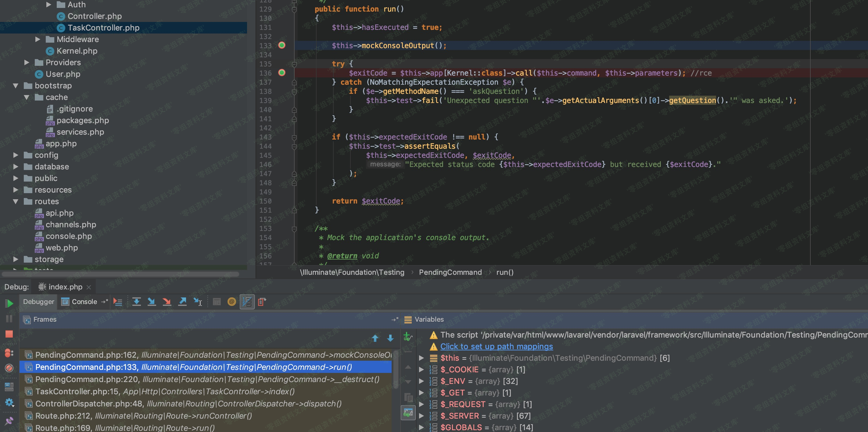Screen dimensions: 868x432
Task: Toggle the breakpoint on line 136
Action: click(282, 73)
